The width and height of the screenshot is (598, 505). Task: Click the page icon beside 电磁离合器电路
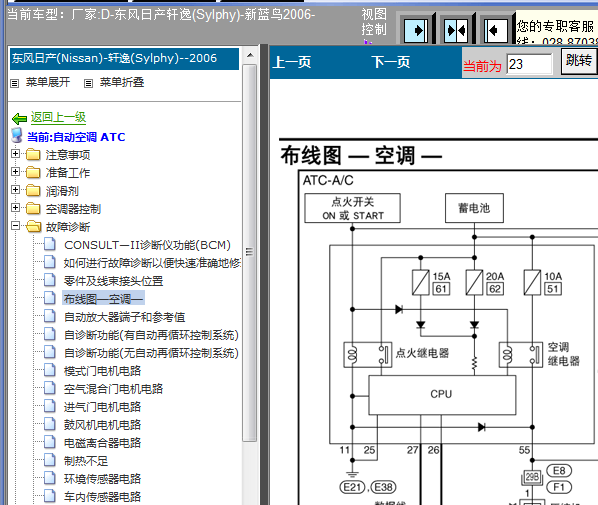pos(50,442)
